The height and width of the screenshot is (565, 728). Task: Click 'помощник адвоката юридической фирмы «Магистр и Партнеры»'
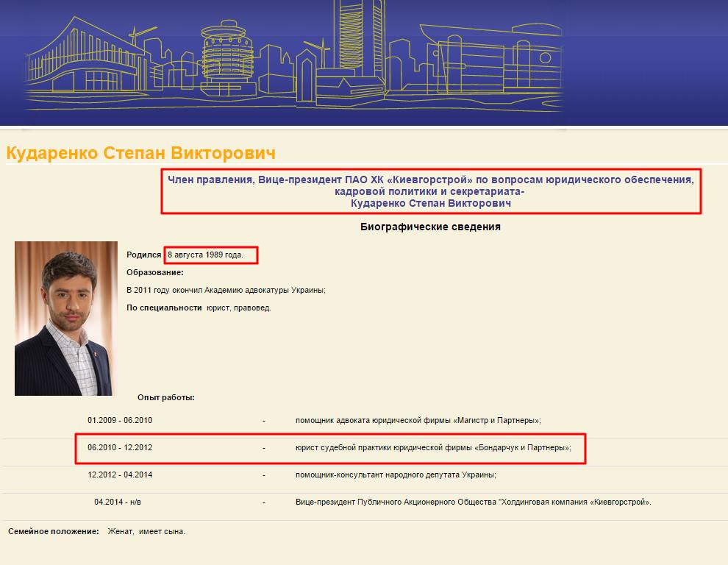418,420
